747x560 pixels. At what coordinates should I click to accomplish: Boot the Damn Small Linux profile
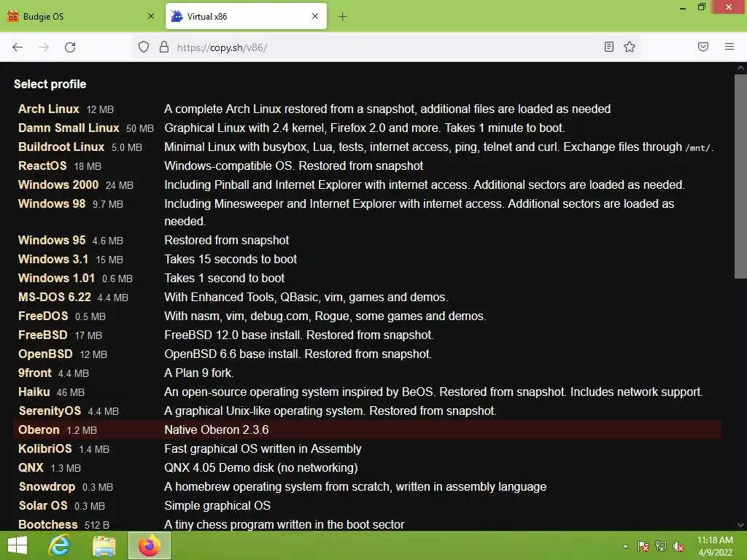coord(69,128)
